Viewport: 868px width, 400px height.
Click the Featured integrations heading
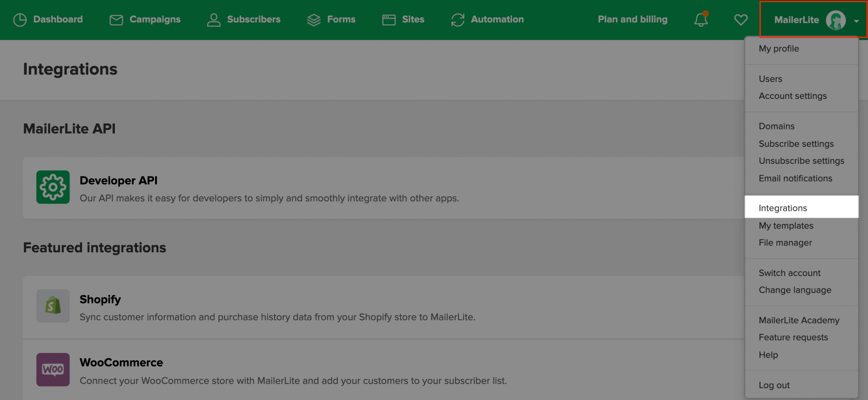(95, 248)
